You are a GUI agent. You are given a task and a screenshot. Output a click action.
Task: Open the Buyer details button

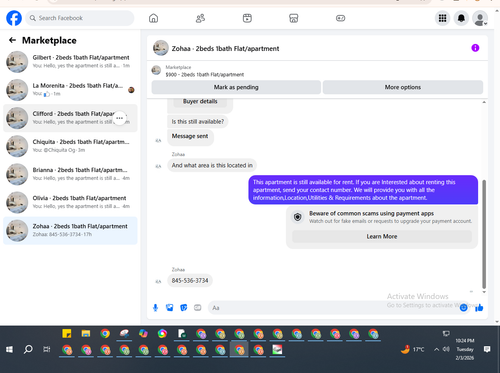click(x=200, y=101)
